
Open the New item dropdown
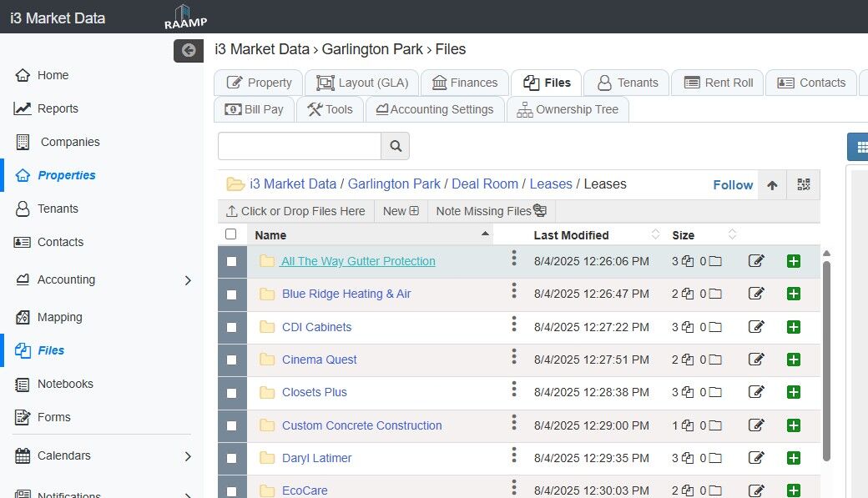point(401,211)
